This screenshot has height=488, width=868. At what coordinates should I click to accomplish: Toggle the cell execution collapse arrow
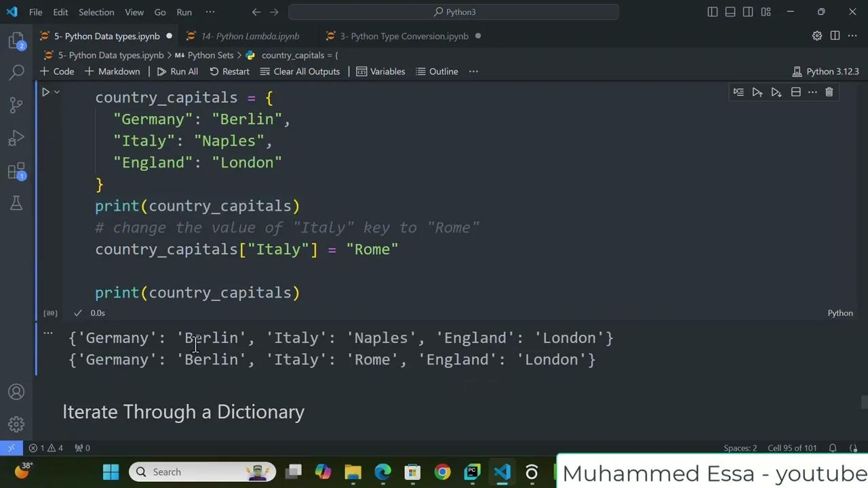(x=56, y=92)
